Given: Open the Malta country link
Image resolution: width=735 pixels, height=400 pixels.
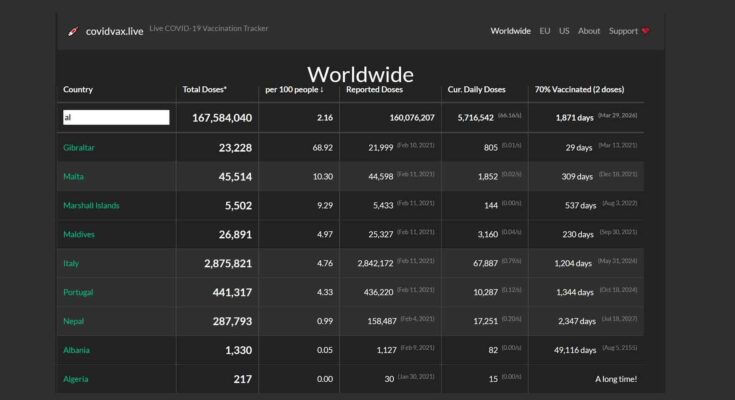Looking at the screenshot, I should click(72, 177).
